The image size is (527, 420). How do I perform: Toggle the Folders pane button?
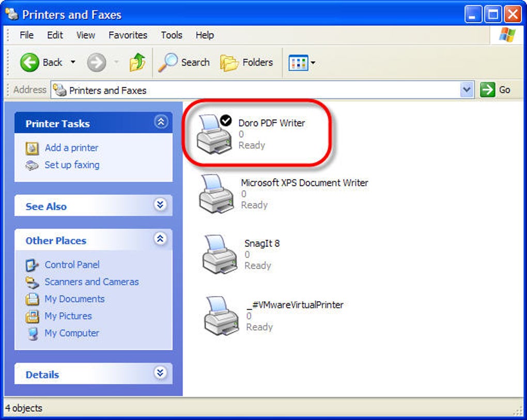point(246,63)
